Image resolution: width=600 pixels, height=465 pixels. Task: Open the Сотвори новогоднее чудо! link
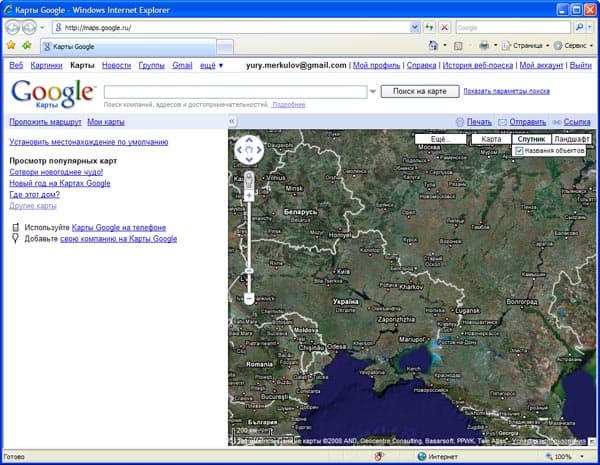tap(56, 172)
